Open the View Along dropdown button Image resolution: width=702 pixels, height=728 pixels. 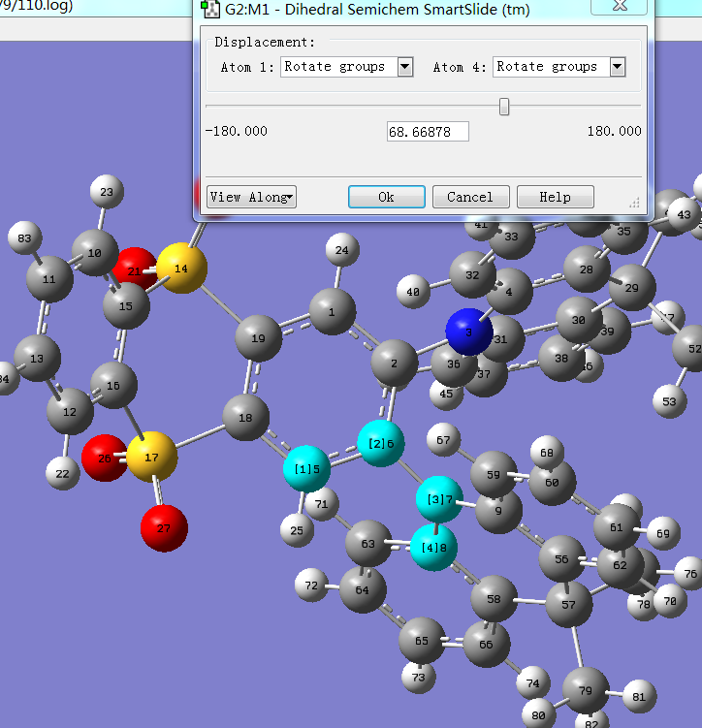[251, 197]
